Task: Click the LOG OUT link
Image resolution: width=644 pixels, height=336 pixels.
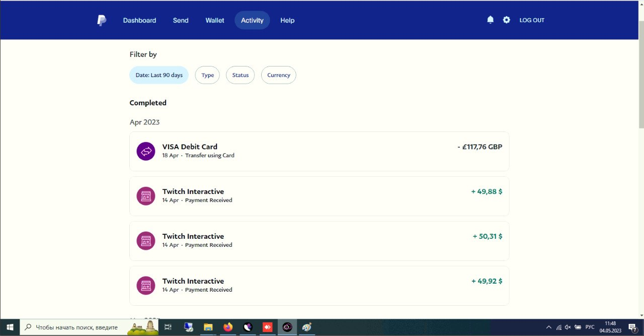Action: pyautogui.click(x=532, y=21)
